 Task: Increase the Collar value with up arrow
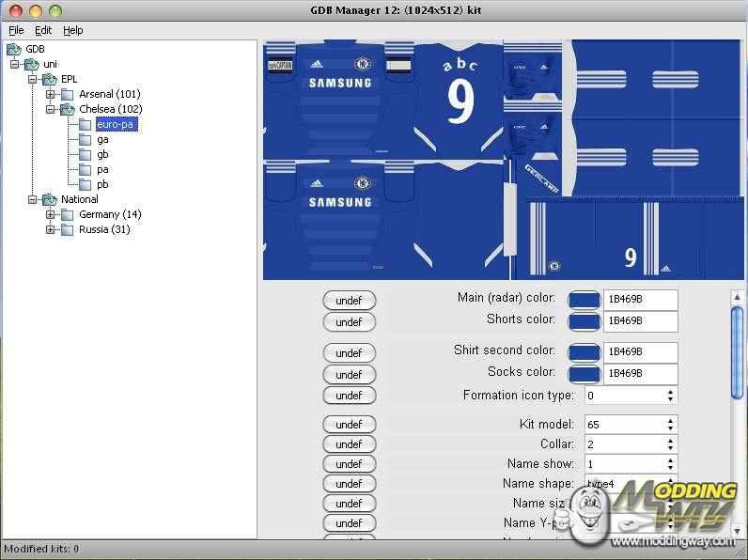(670, 440)
